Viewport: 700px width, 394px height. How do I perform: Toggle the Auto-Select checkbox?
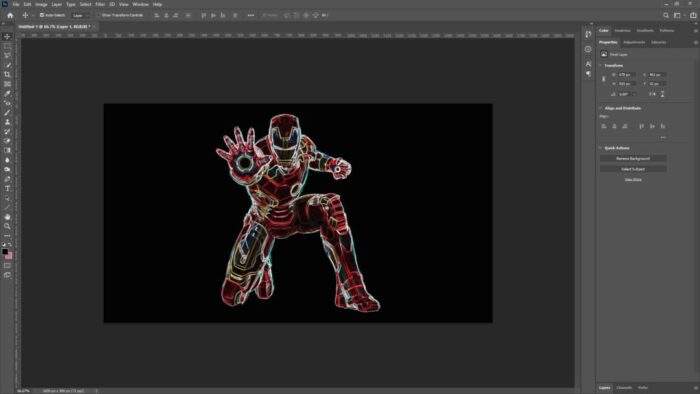click(x=42, y=15)
